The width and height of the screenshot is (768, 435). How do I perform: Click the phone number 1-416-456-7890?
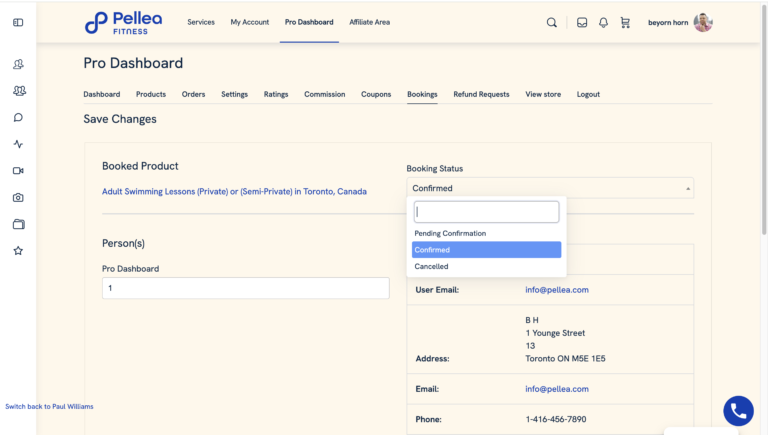(556, 419)
